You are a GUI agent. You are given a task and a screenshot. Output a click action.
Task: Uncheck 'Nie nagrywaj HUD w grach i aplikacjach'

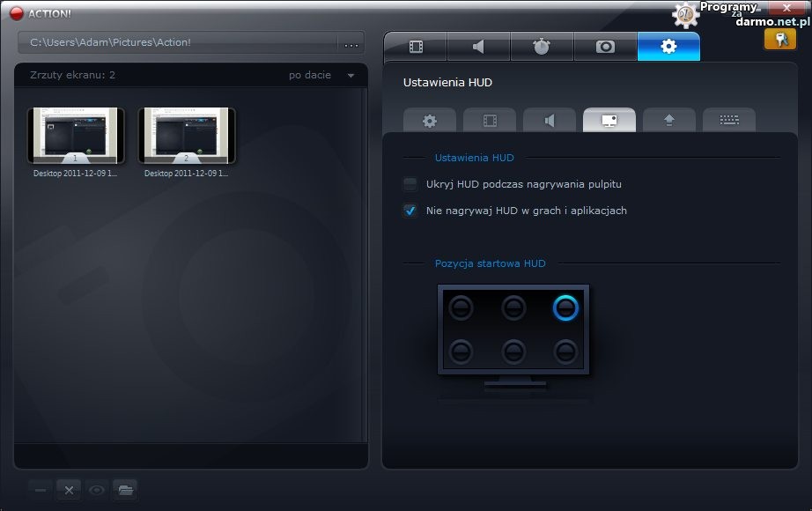[x=410, y=211]
